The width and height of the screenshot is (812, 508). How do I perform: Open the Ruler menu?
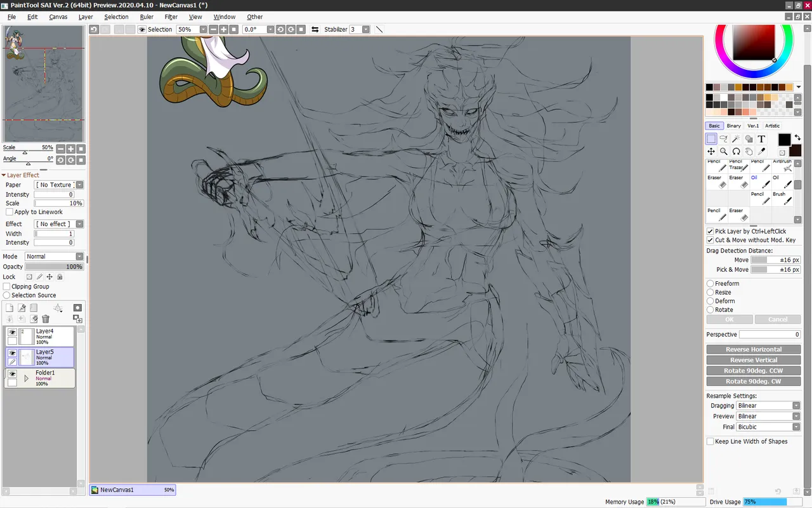click(x=147, y=17)
